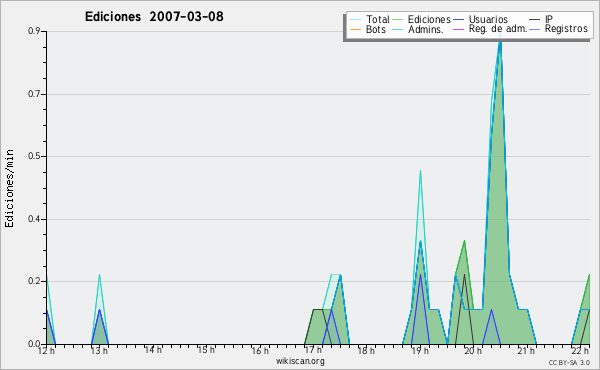The image size is (600, 370).
Task: Click the 21 h tick label
Action: coord(527,350)
